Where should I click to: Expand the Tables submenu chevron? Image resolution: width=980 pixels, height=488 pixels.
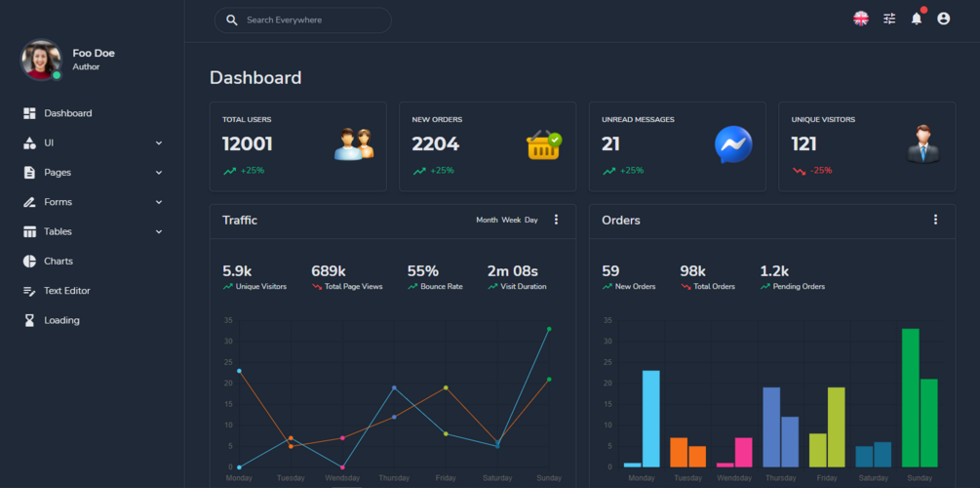(x=159, y=231)
